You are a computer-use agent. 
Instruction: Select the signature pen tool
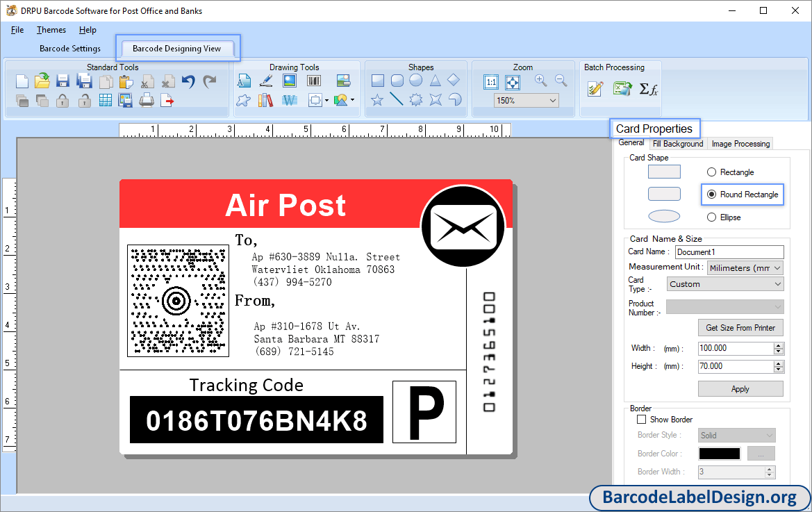pyautogui.click(x=266, y=81)
